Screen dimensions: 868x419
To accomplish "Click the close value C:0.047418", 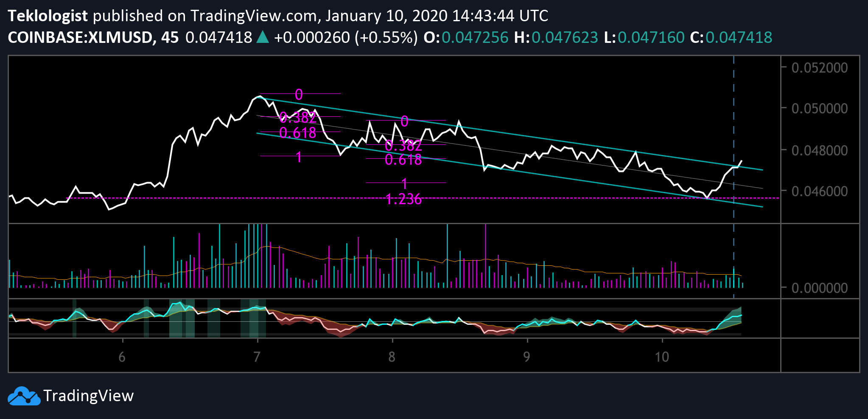I will click(x=731, y=37).
